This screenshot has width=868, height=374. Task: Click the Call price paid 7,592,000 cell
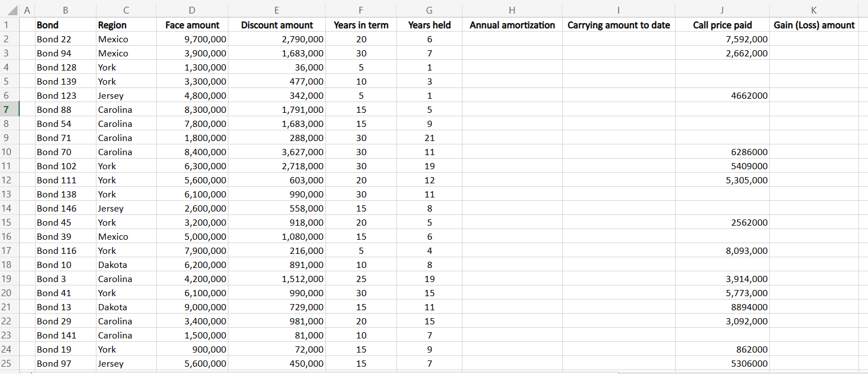coord(722,39)
